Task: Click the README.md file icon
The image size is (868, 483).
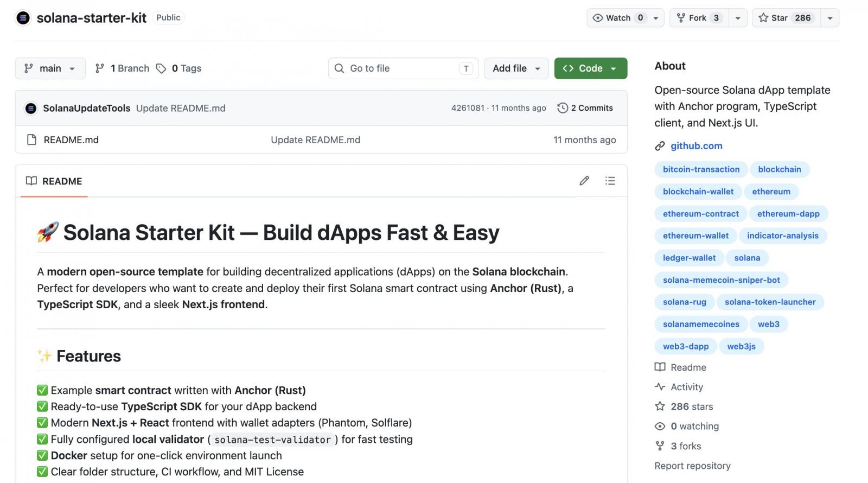Action: pyautogui.click(x=31, y=139)
